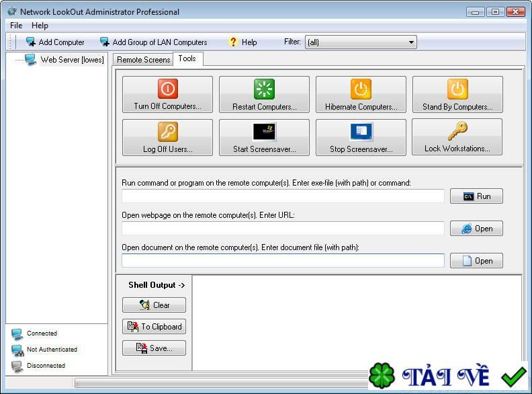Click the Connected status computer icon
532x394 pixels.
(x=17, y=334)
